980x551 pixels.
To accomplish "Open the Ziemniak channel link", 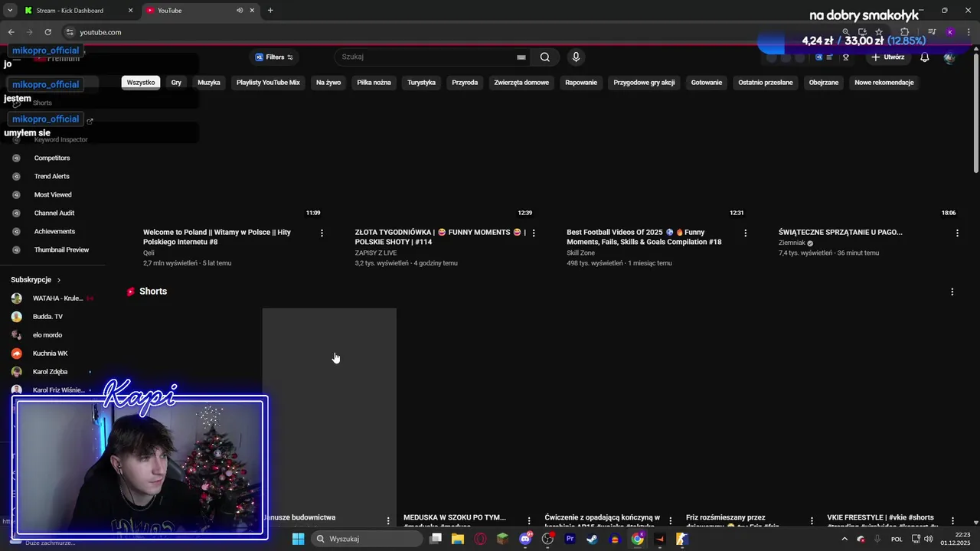I will coord(792,243).
